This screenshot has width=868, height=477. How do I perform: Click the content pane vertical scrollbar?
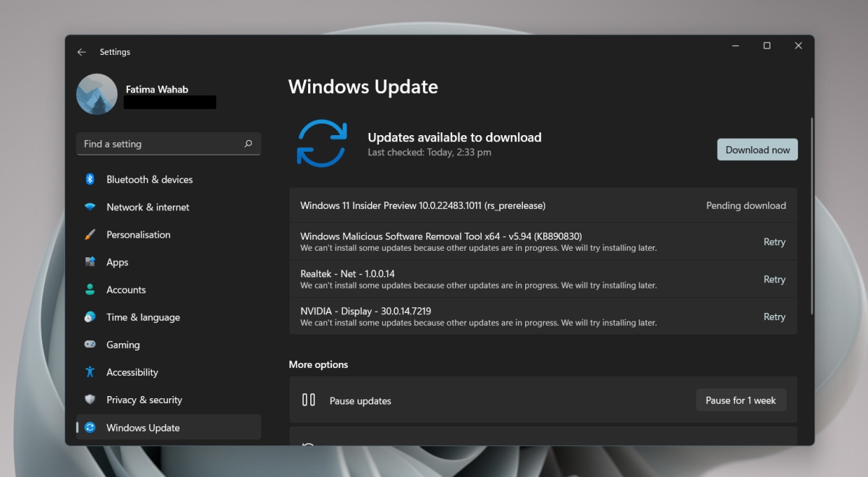coord(812,215)
